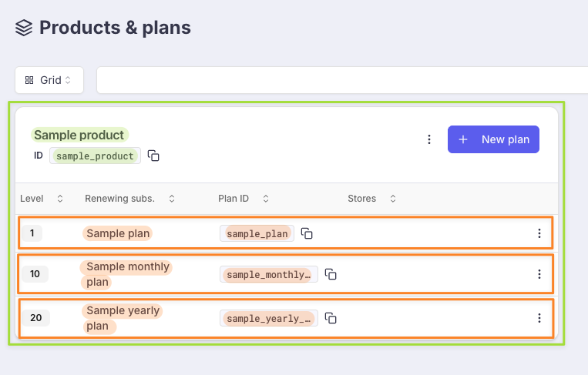Screen dimensions: 588x375
Task: Open Sample product options menu
Action: point(429,139)
